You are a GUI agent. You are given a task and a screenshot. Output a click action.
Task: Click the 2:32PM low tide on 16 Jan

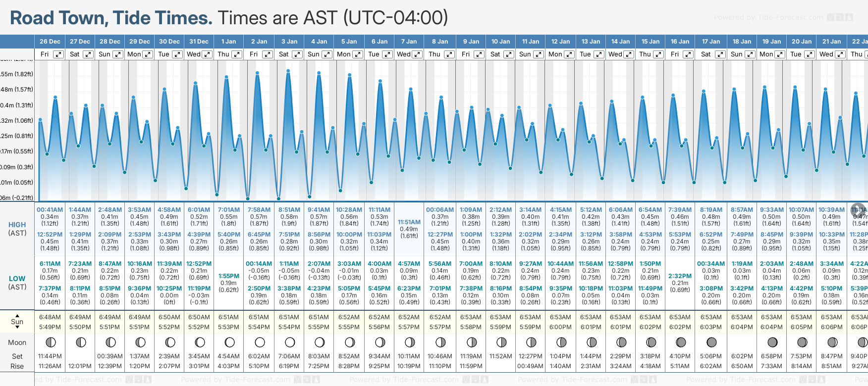click(x=680, y=276)
